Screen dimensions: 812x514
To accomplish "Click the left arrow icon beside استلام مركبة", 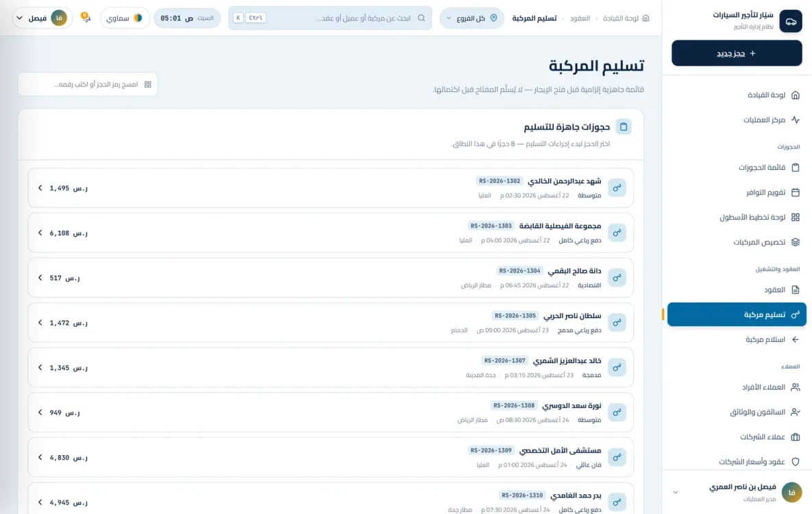I will click(x=796, y=339).
